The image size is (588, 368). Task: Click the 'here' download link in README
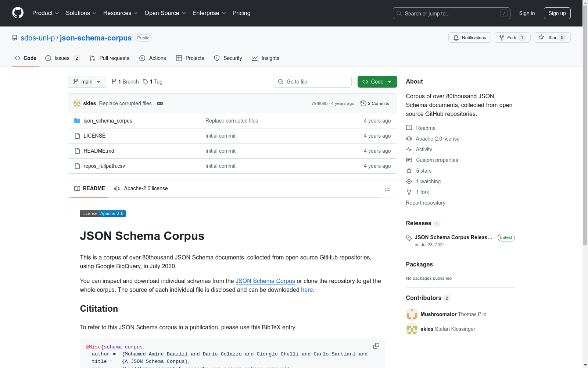point(307,290)
